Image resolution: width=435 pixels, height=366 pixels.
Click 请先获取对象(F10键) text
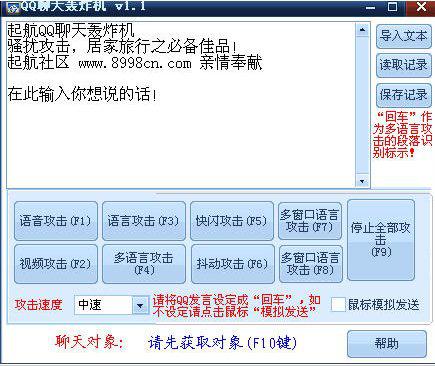(222, 343)
